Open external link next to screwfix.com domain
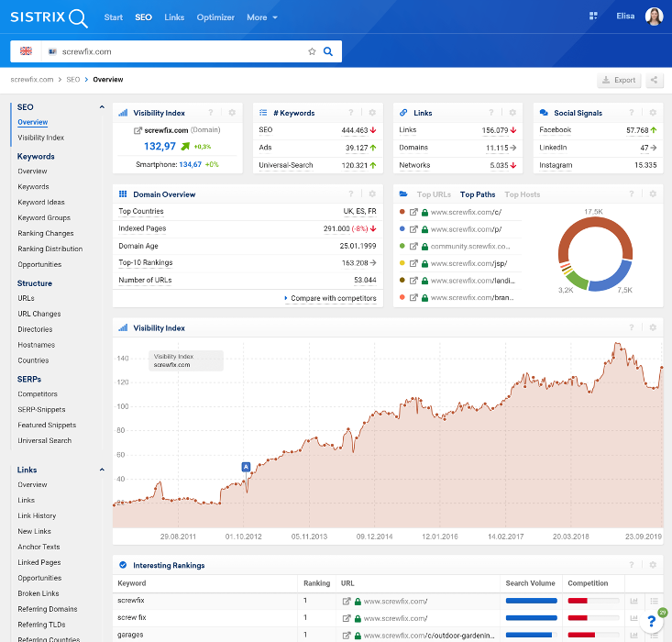Viewport: 672px width, 642px height. click(138, 130)
